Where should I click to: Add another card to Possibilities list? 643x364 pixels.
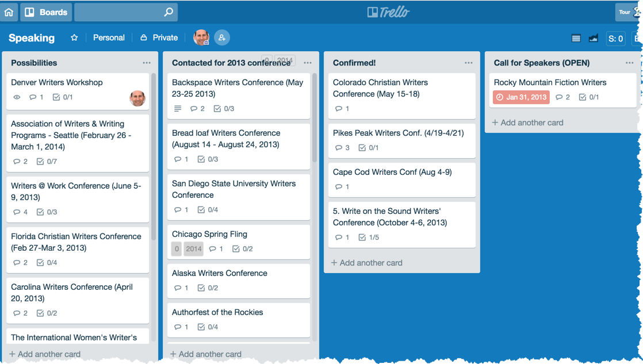coord(45,354)
